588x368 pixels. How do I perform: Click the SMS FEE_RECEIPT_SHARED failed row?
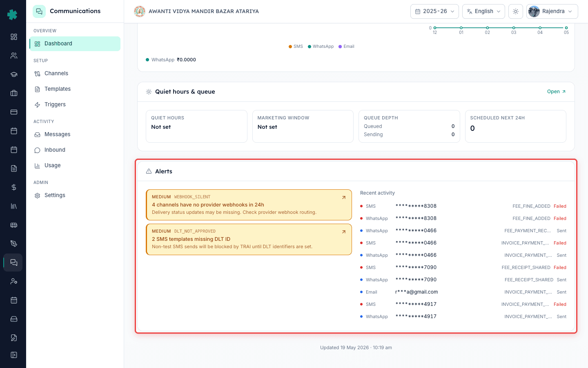point(463,267)
